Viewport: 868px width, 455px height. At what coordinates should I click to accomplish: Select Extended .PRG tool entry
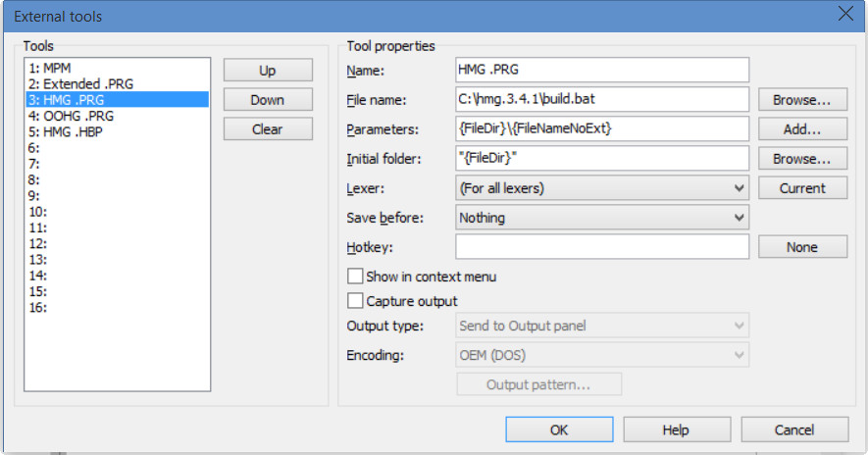[x=80, y=84]
